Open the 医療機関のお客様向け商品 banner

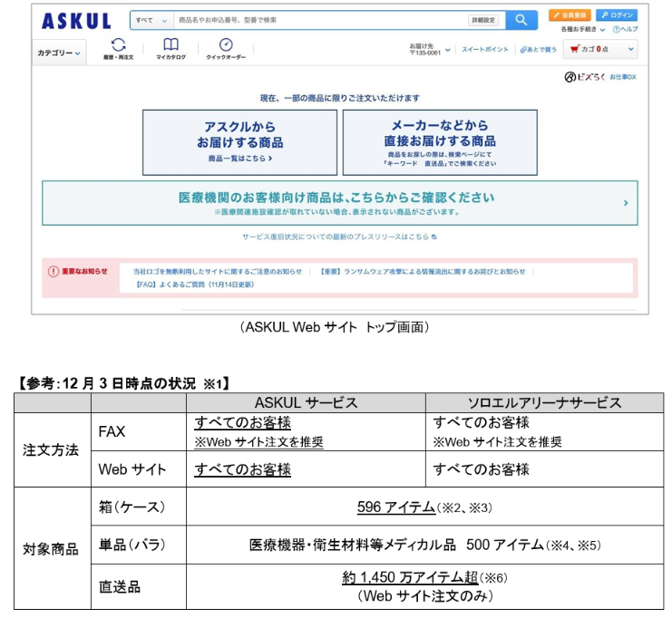(338, 202)
